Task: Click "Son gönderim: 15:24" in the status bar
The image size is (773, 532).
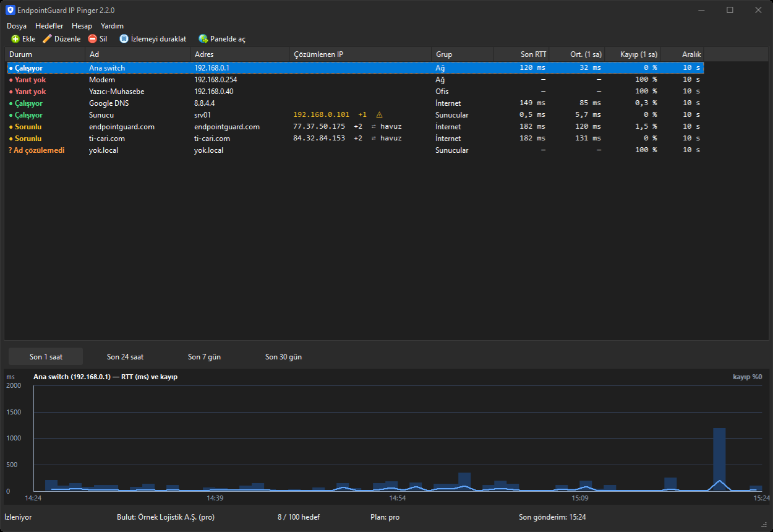Action: coord(552,517)
